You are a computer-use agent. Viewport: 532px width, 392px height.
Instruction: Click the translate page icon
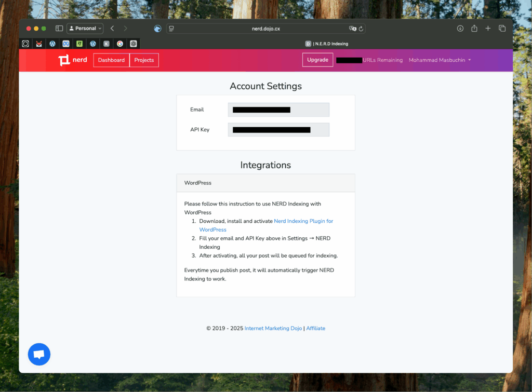(x=353, y=29)
